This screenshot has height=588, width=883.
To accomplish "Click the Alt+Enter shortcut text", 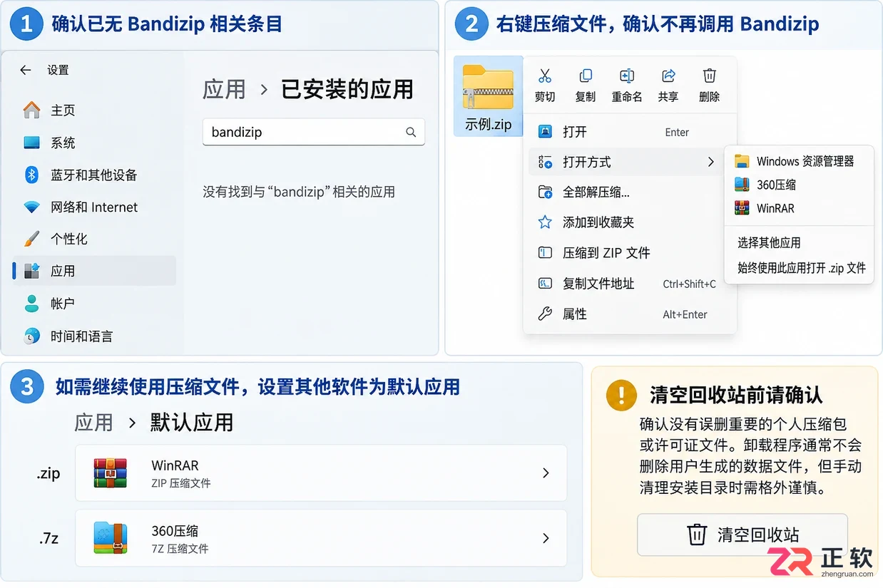I will tap(685, 314).
